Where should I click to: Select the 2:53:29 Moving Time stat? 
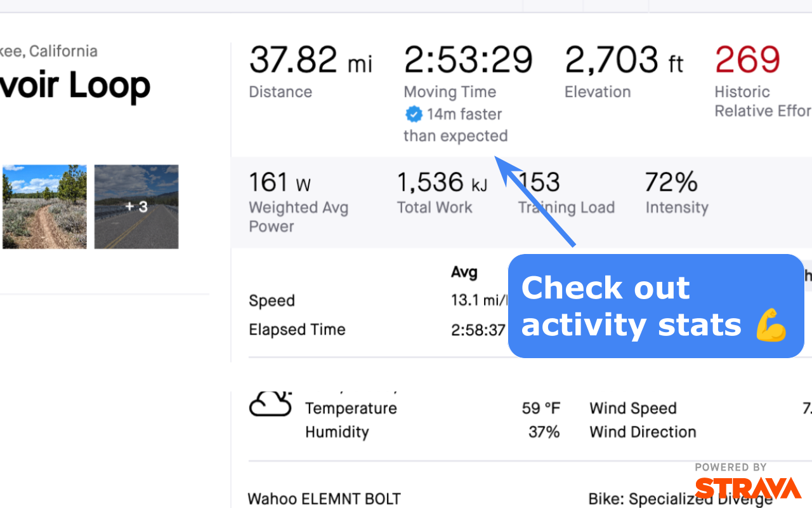[x=468, y=61]
